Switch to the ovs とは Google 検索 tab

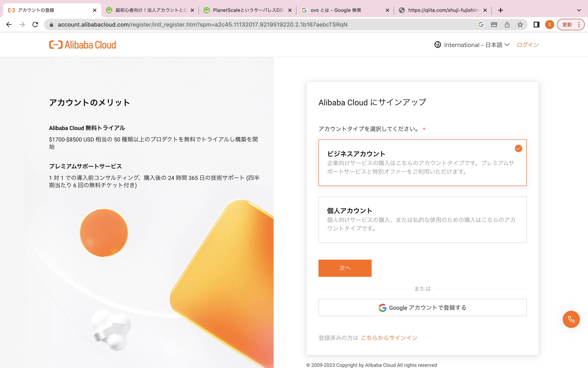pyautogui.click(x=345, y=10)
